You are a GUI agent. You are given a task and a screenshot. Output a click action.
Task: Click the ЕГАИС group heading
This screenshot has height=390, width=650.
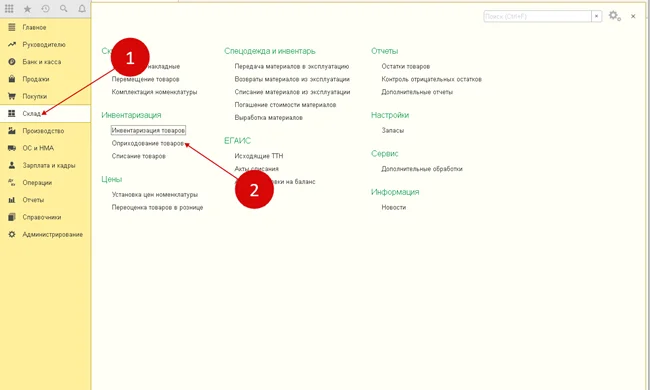tap(238, 141)
